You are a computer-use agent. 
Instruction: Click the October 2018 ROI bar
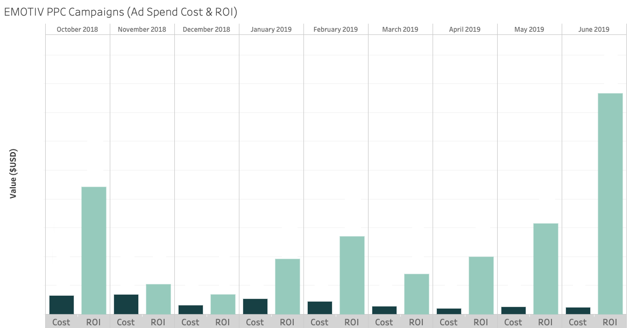pyautogui.click(x=94, y=251)
